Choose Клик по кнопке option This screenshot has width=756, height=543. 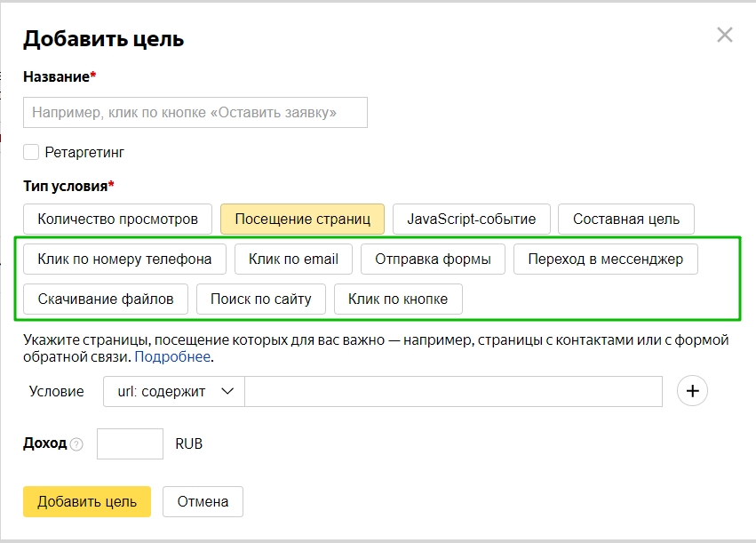[x=398, y=299]
